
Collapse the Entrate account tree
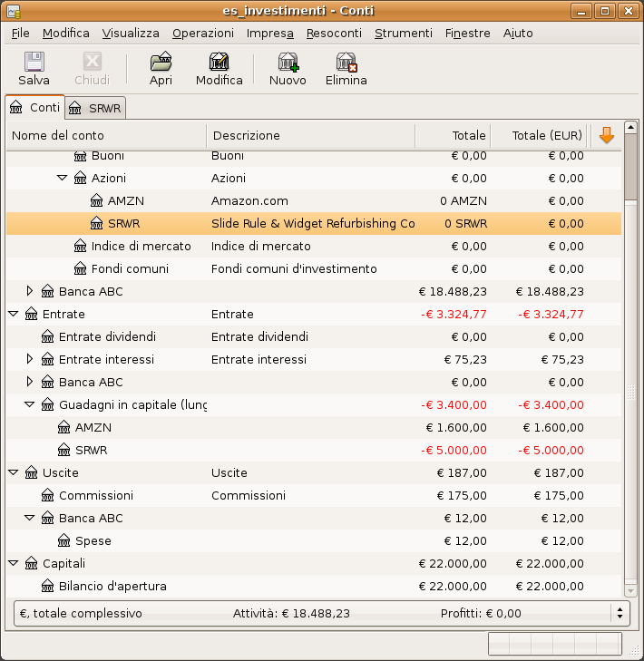click(13, 314)
